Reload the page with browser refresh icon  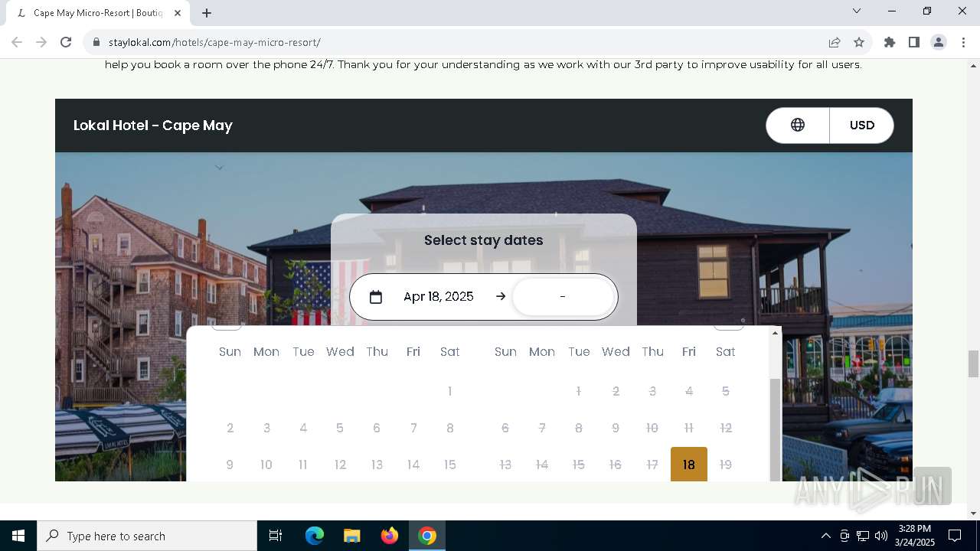coord(66,42)
